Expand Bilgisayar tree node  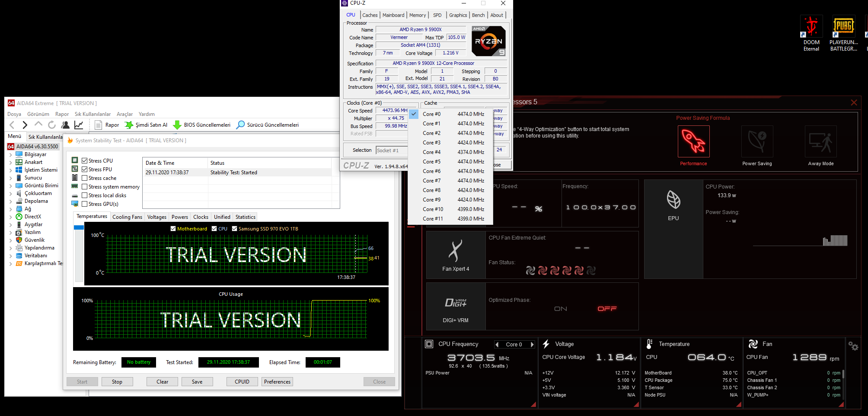11,155
